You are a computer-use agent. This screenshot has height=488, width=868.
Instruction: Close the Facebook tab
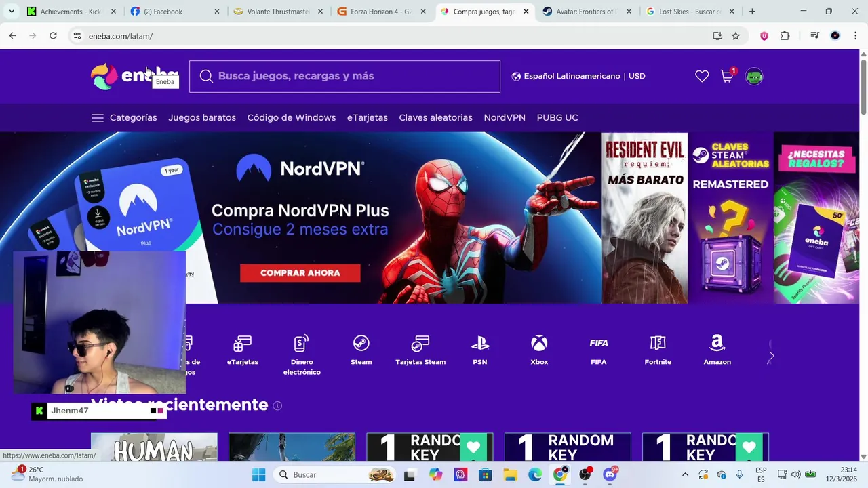[217, 12]
